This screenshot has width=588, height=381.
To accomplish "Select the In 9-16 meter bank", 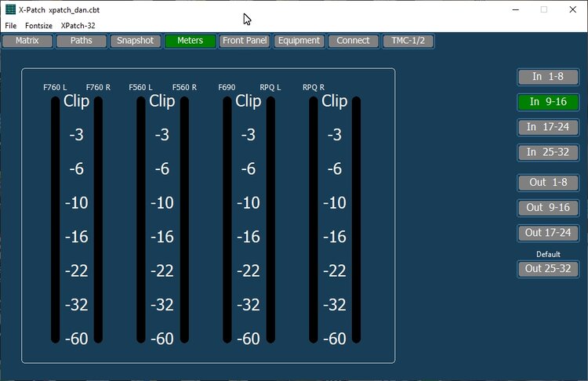I will tap(548, 102).
